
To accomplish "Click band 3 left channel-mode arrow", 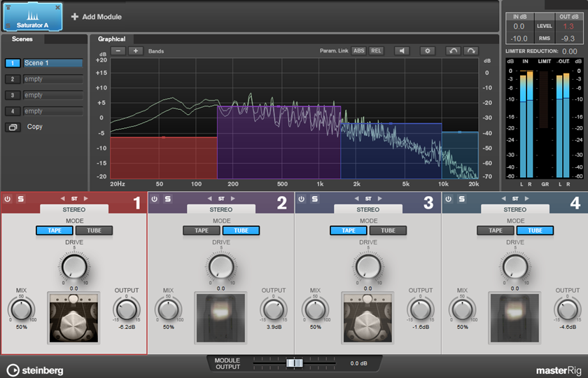I will [x=356, y=199].
